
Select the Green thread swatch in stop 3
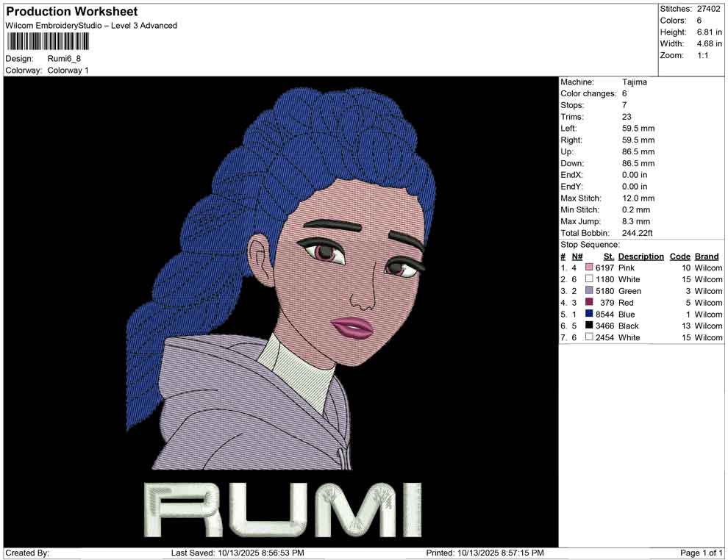click(589, 291)
